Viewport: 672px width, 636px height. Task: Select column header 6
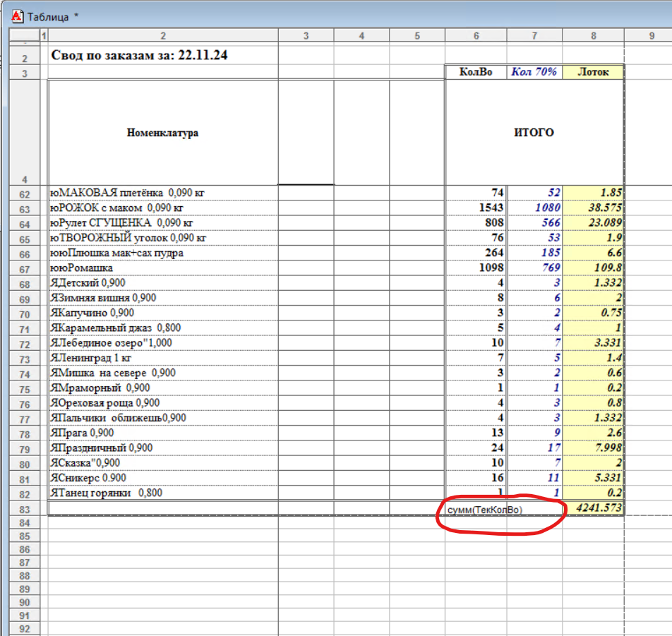(x=476, y=35)
